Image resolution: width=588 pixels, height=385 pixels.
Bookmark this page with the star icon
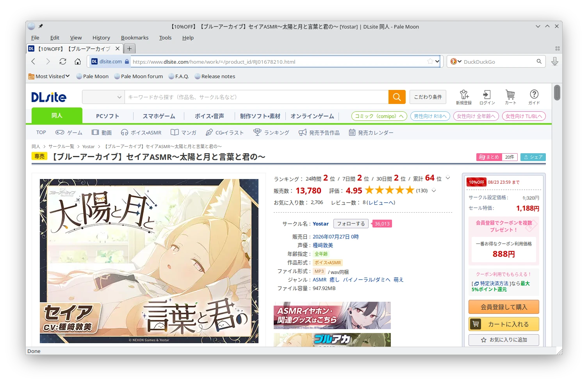tap(430, 61)
